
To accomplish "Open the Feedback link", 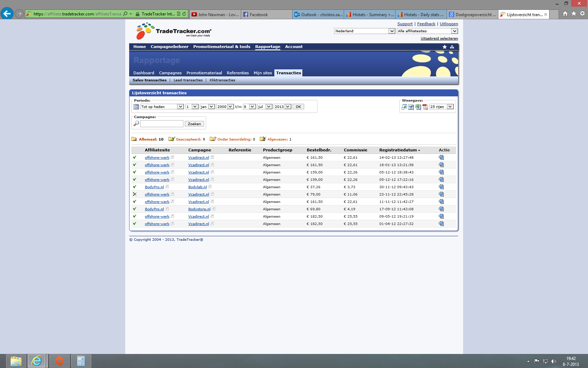I will [426, 24].
